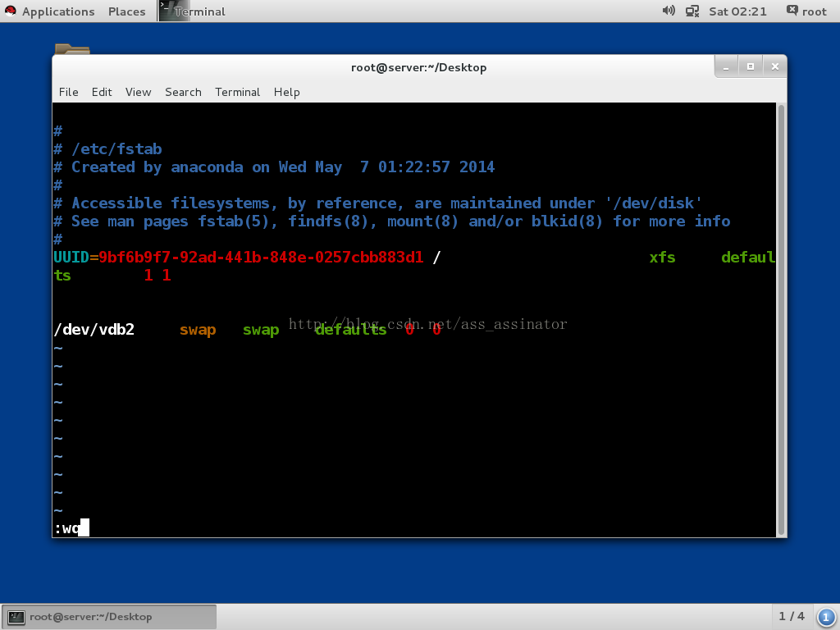Click the 'See man pages fstab(5)' line
The image size is (840, 630).
[391, 221]
